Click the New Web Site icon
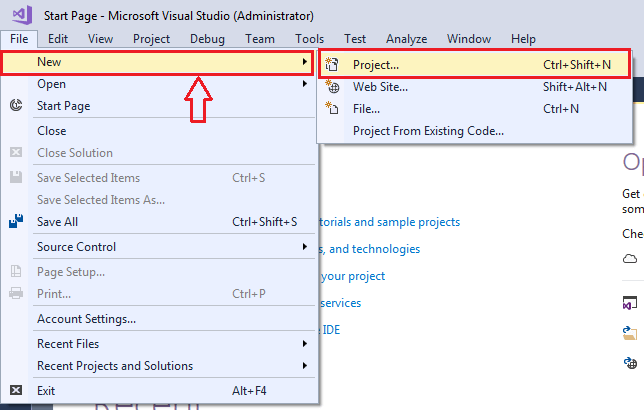This screenshot has width=644, height=410. click(x=334, y=87)
